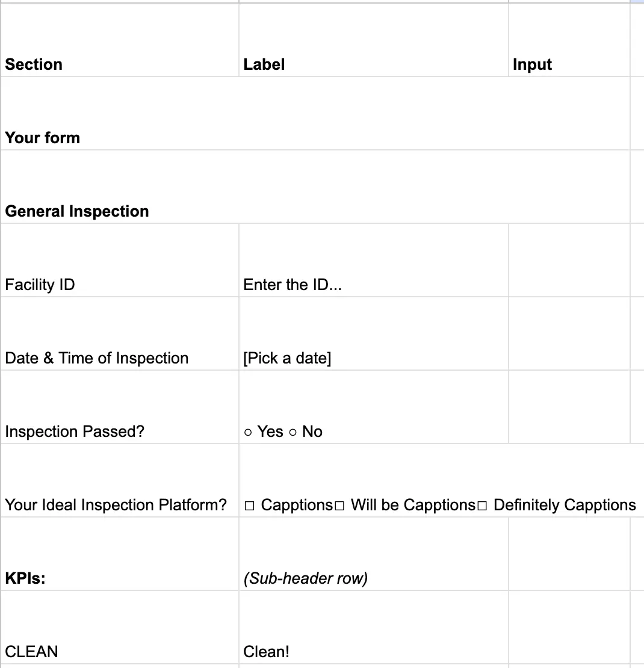
Task: Select the CLEAN section cell
Action: (120, 628)
